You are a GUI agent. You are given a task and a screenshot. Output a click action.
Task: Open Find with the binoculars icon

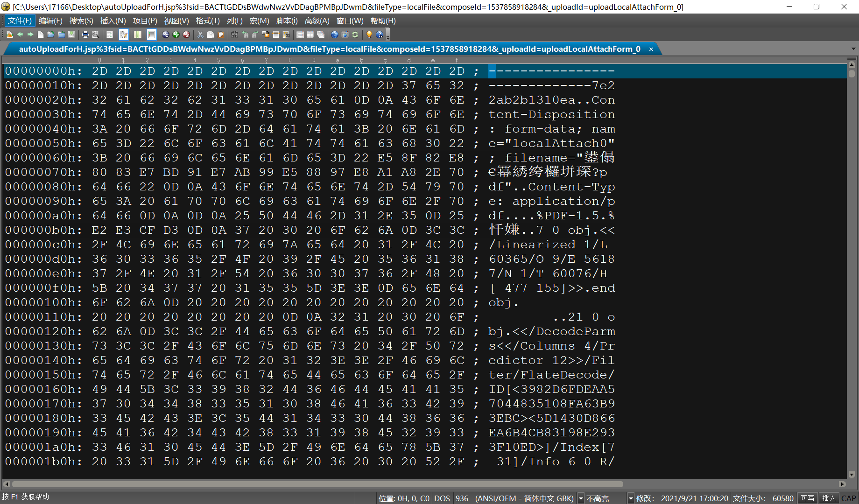(x=234, y=35)
